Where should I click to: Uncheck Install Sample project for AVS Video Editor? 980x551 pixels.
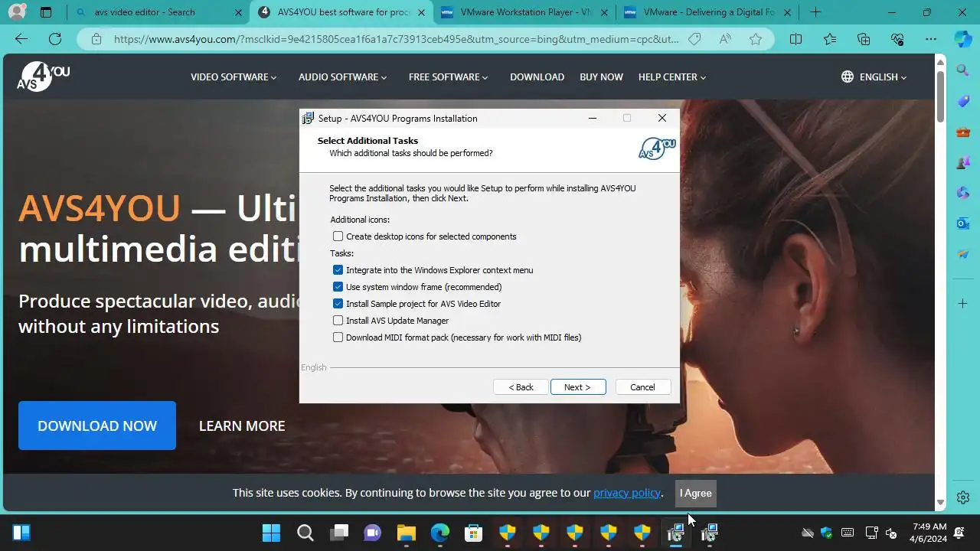coord(338,304)
